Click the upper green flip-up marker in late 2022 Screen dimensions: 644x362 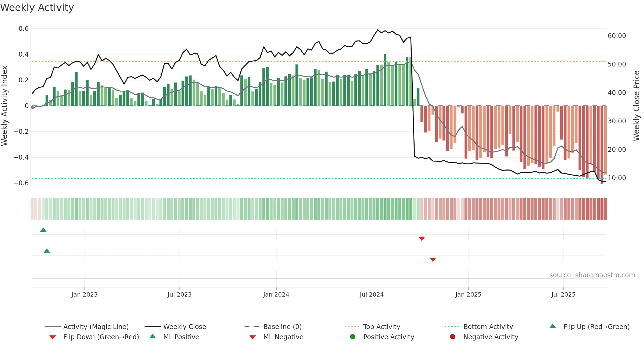43,230
